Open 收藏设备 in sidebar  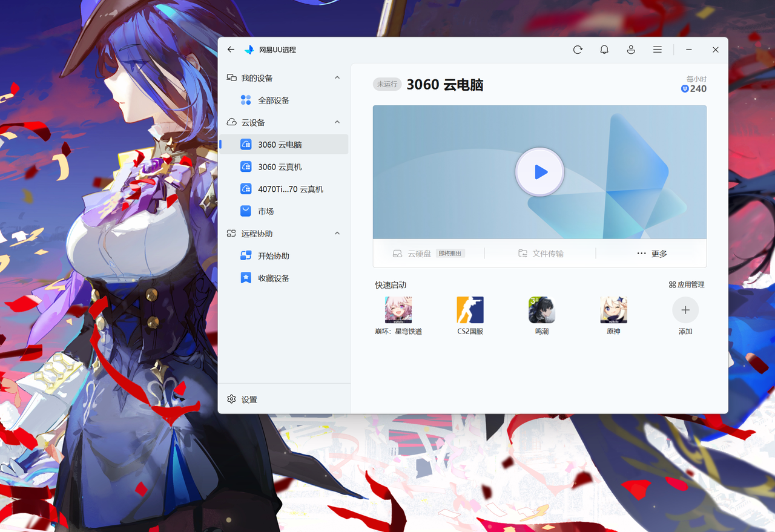click(x=283, y=278)
